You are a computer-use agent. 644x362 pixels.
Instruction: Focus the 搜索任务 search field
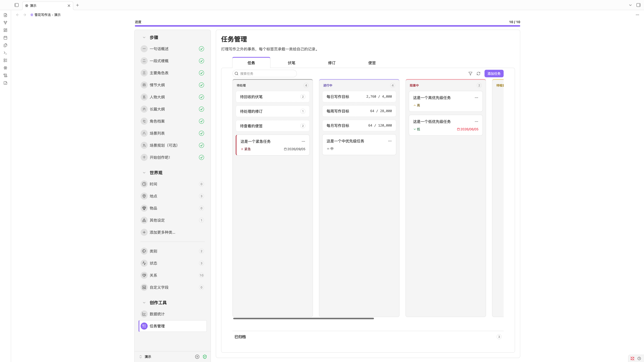coord(265,73)
